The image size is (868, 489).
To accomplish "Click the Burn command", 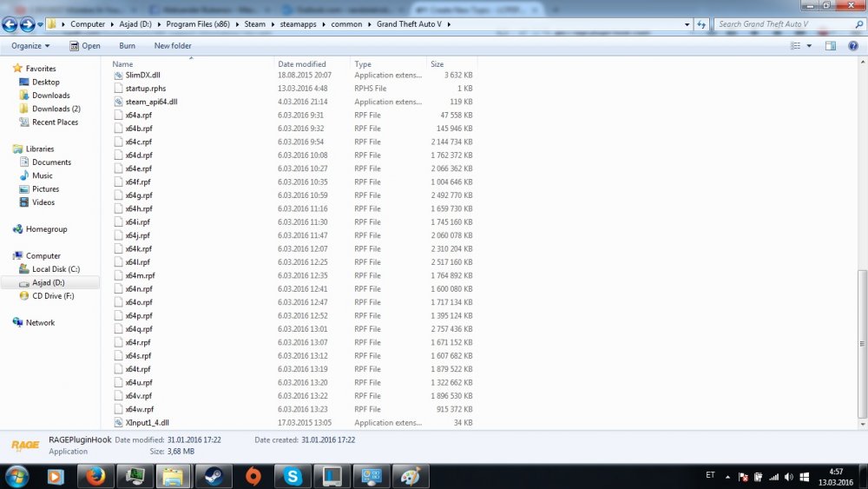I will coord(127,46).
